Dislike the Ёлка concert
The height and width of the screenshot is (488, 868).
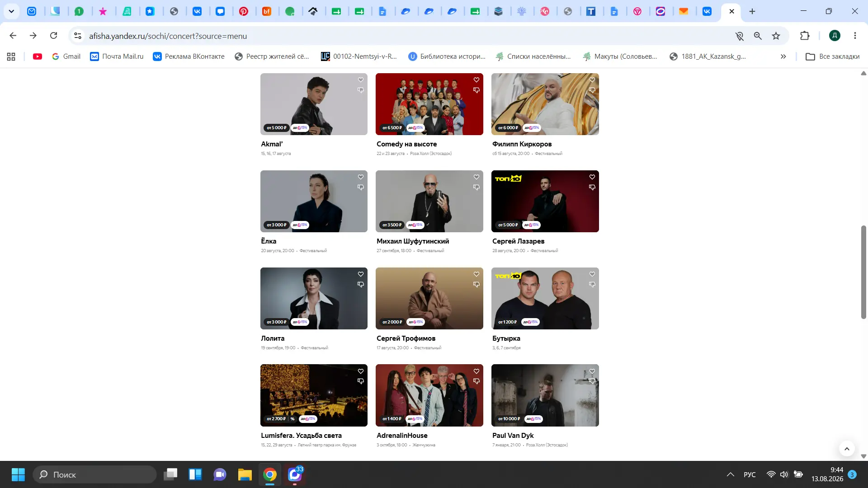coord(361,187)
